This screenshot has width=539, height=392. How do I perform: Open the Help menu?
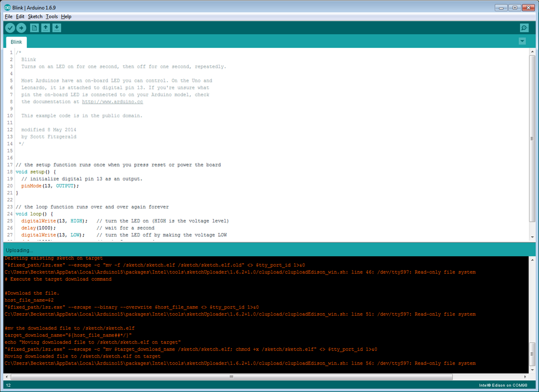(x=66, y=17)
